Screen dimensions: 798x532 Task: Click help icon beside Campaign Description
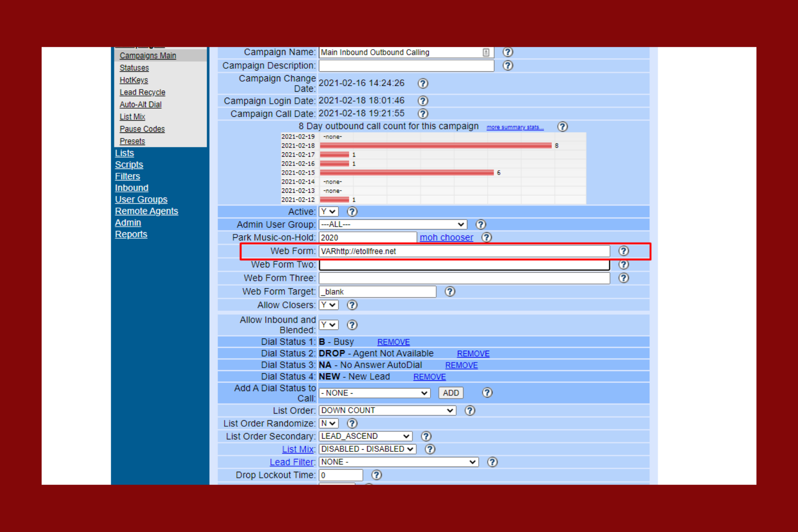point(508,65)
